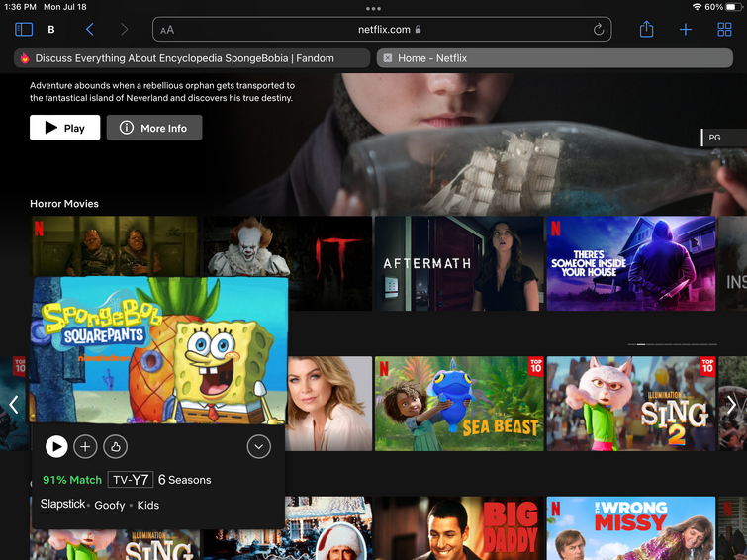Tap the 1:36 PM clock
This screenshot has height=560, width=747.
click(x=20, y=7)
